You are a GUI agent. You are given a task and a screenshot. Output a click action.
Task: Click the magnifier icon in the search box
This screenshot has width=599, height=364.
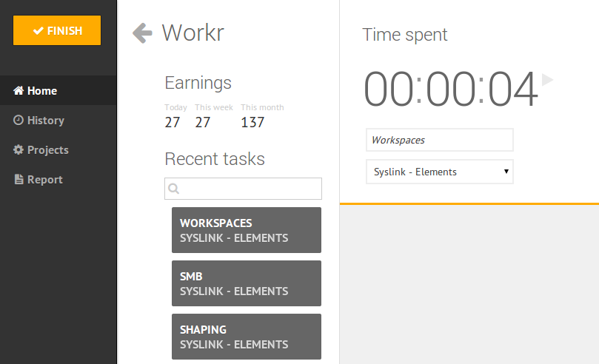click(x=174, y=189)
